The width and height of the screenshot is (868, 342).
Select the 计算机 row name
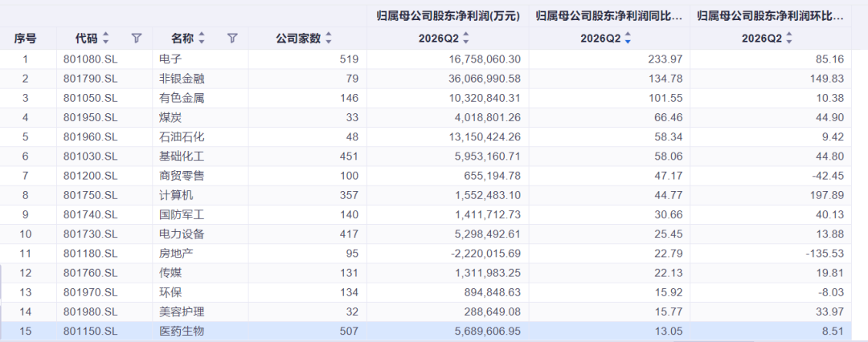(x=176, y=195)
